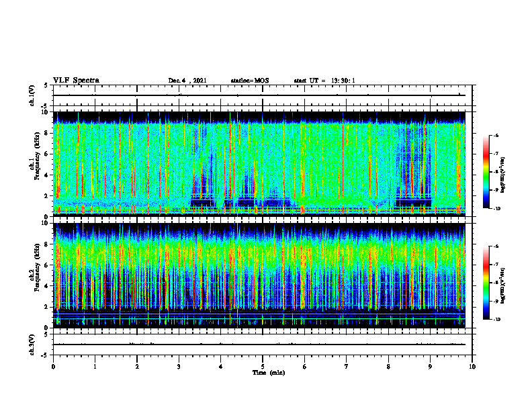Click the "ch.3(V)" axis label
The width and height of the screenshot is (532, 411).
coord(32,345)
